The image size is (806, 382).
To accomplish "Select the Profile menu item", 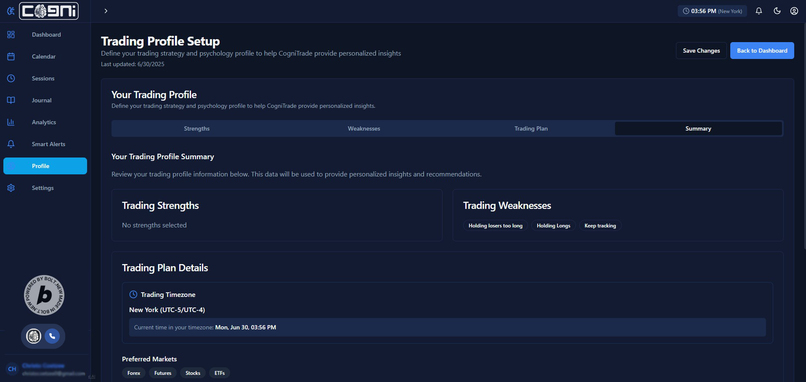I will click(45, 166).
